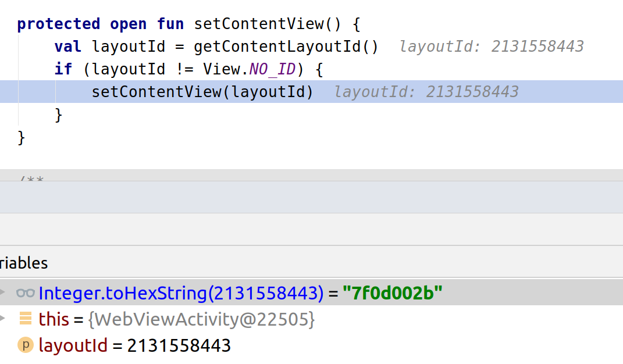Place cursor on 'protected' keyword
623x364 pixels.
pos(58,24)
